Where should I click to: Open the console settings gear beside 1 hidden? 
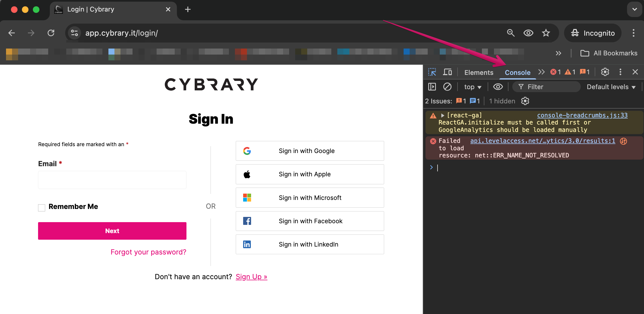coord(525,101)
